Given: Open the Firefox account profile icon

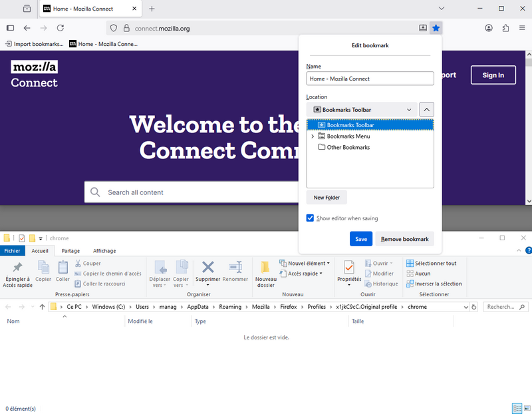Looking at the screenshot, I should click(489, 28).
